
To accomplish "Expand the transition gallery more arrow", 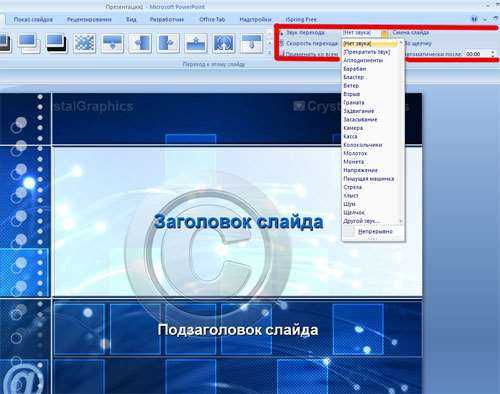I will (269, 52).
